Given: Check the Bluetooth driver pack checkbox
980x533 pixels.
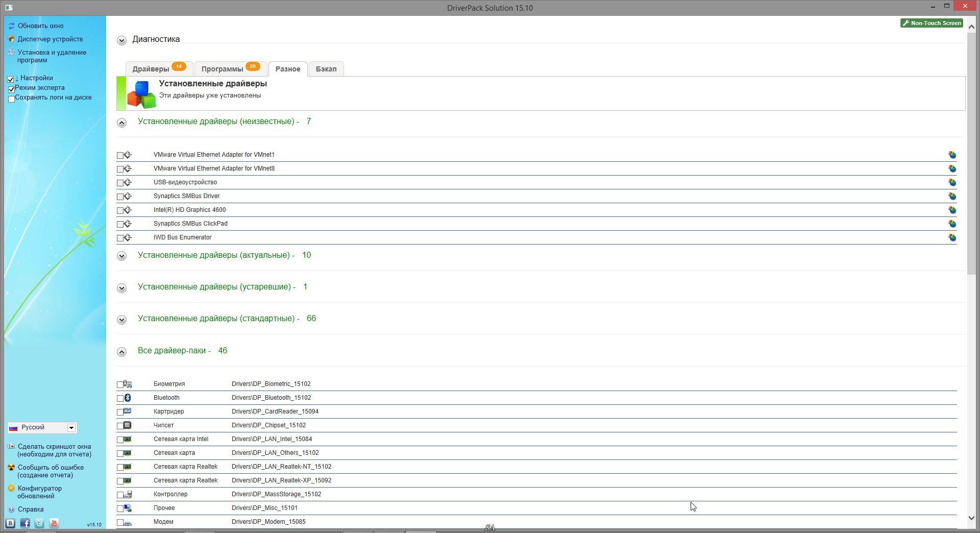Looking at the screenshot, I should click(120, 398).
